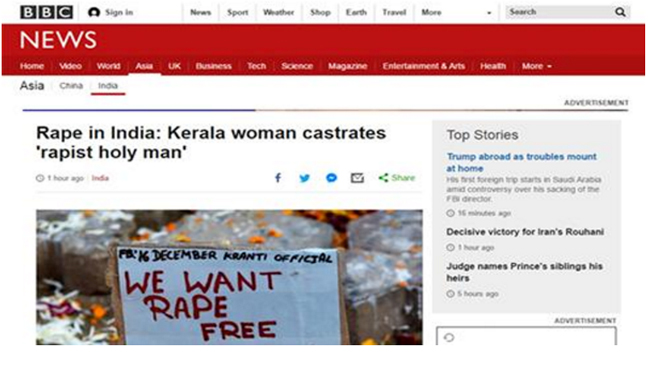650x366 pixels.
Task: Select the India sub-tab
Action: click(108, 85)
